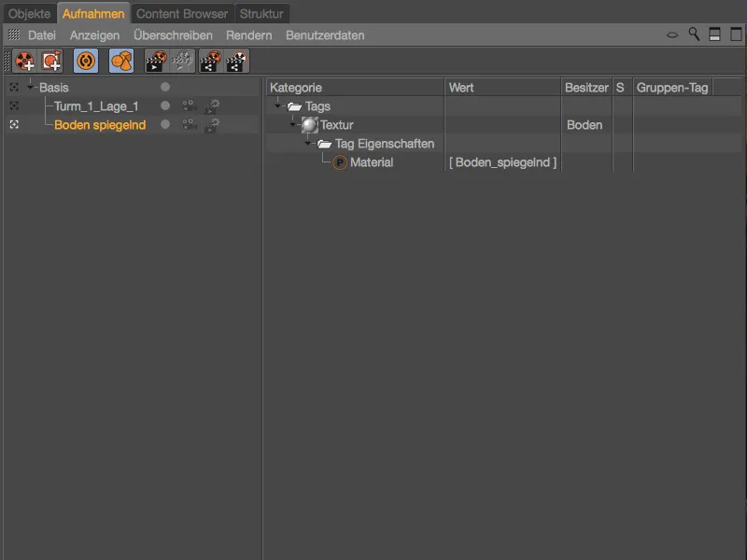Click the Kategorie column header

click(356, 87)
